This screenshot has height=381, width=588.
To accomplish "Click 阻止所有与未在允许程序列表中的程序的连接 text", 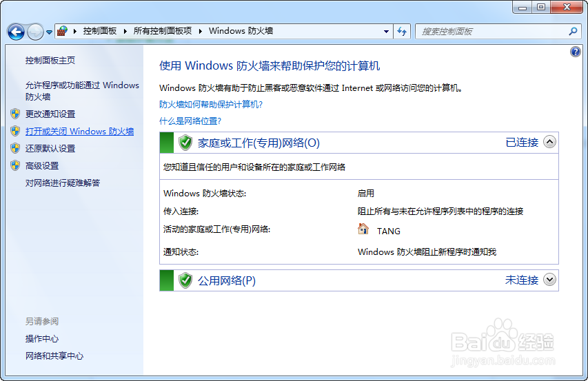I will tap(440, 212).
